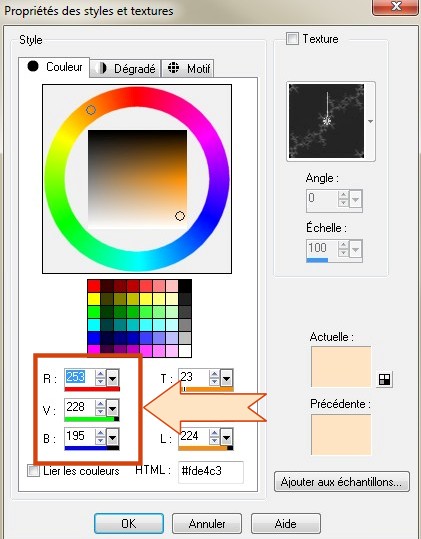The image size is (421, 539).
Task: Click the OK button
Action: (x=129, y=524)
